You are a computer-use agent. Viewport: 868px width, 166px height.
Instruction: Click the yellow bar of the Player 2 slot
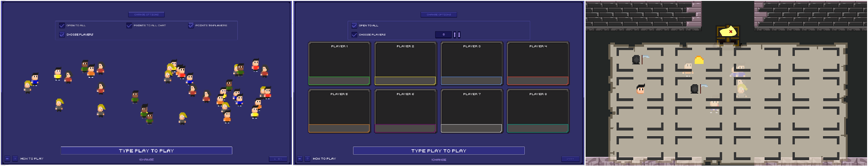tap(405, 81)
